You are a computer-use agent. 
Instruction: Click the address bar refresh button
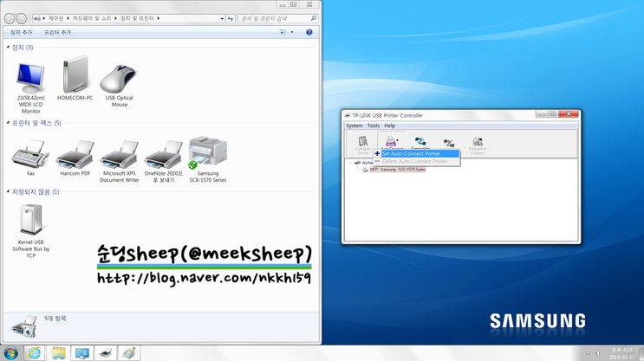coord(231,18)
